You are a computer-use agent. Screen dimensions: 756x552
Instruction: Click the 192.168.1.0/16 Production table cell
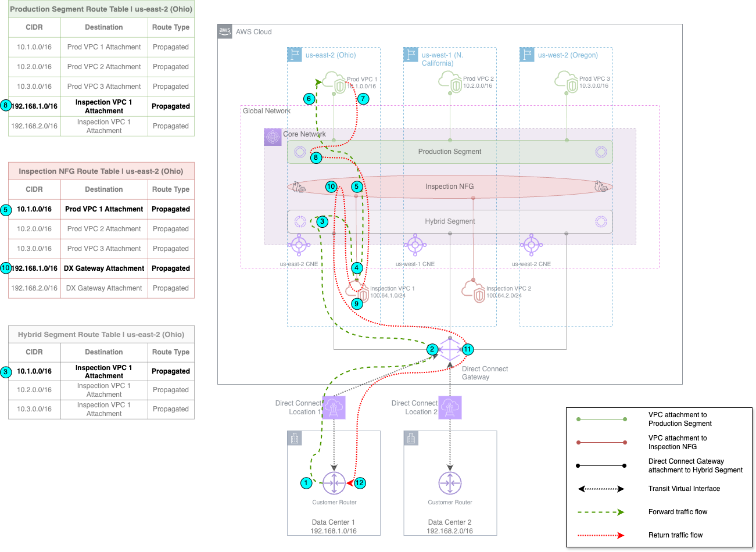(x=34, y=106)
